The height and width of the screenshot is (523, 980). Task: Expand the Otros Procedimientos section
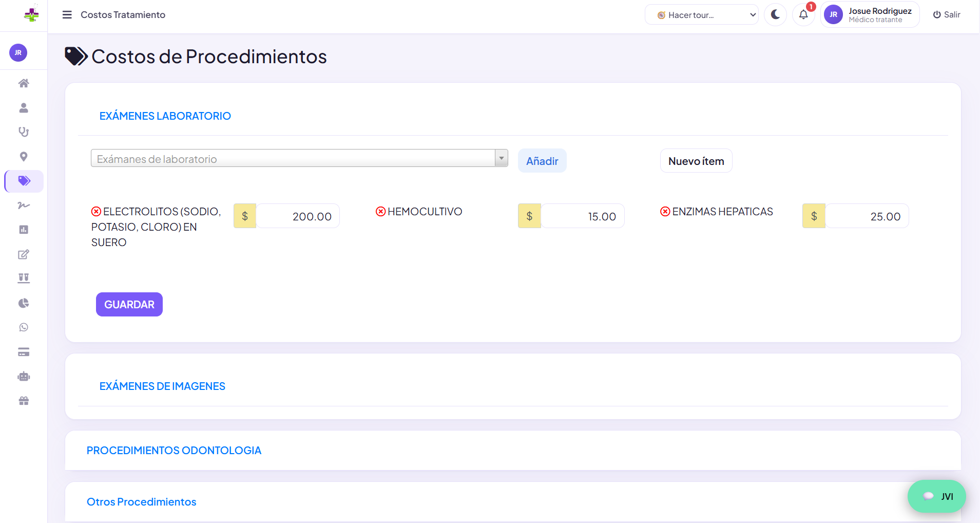click(x=141, y=502)
